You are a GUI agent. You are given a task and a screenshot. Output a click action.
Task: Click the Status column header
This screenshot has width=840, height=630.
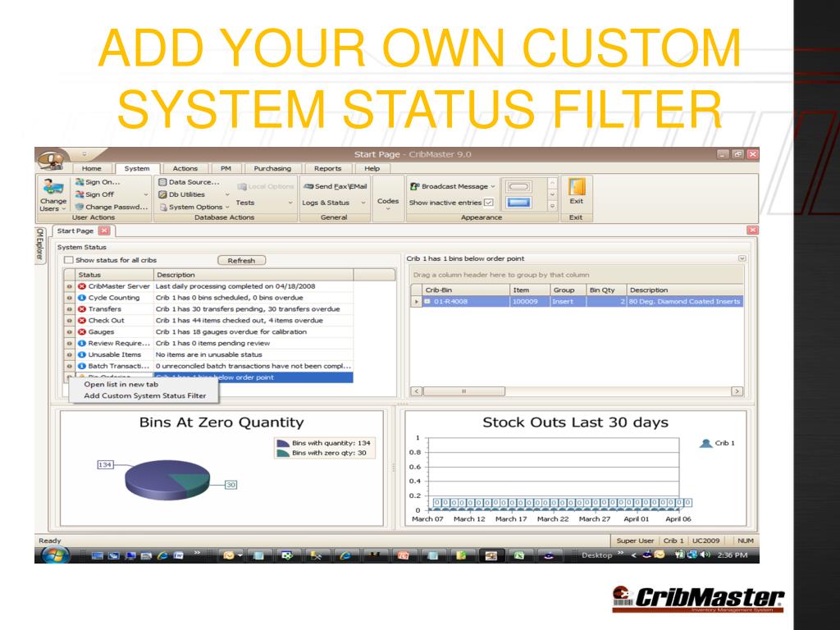click(x=114, y=275)
